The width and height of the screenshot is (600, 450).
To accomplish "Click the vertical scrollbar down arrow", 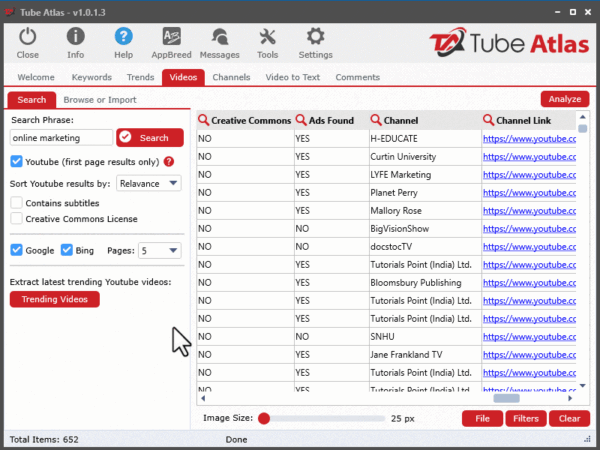I will pos(582,386).
